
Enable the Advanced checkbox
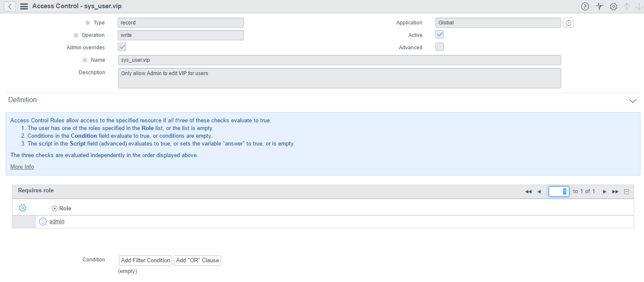440,47
